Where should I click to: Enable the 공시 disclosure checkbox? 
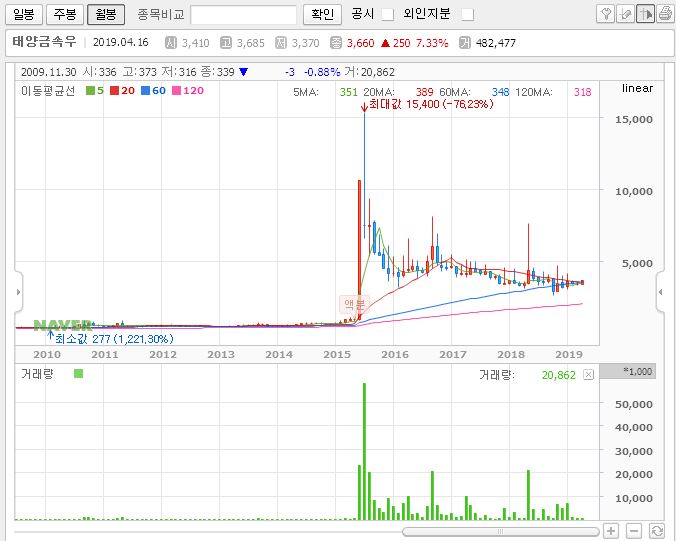pos(388,15)
